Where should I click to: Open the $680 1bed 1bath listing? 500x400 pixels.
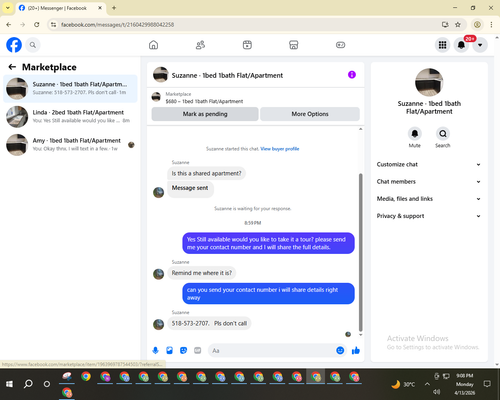click(204, 101)
